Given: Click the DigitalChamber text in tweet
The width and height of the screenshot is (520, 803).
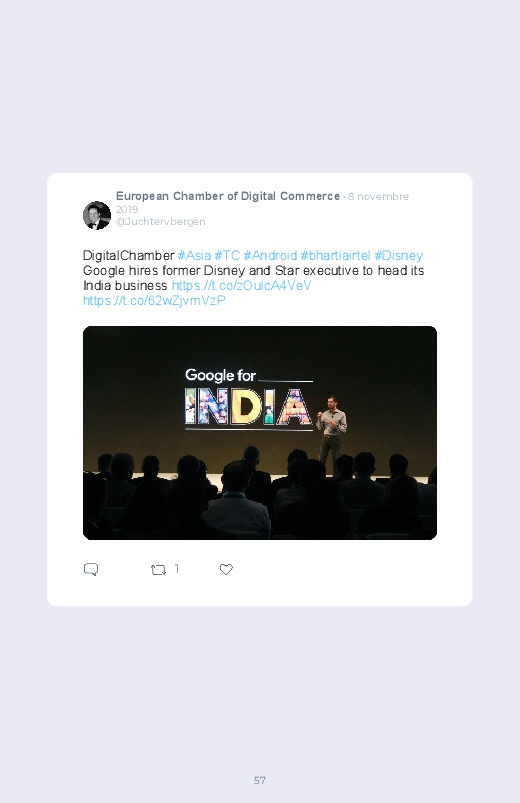Looking at the screenshot, I should click(129, 256).
